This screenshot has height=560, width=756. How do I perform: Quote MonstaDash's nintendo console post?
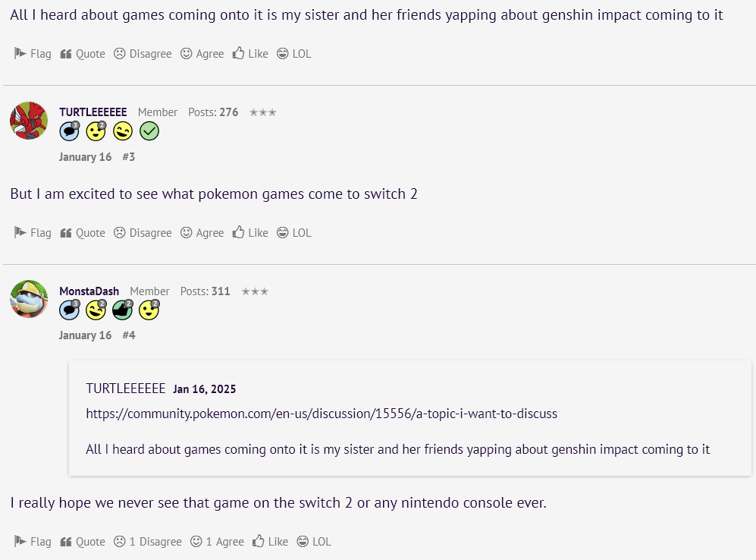(83, 542)
